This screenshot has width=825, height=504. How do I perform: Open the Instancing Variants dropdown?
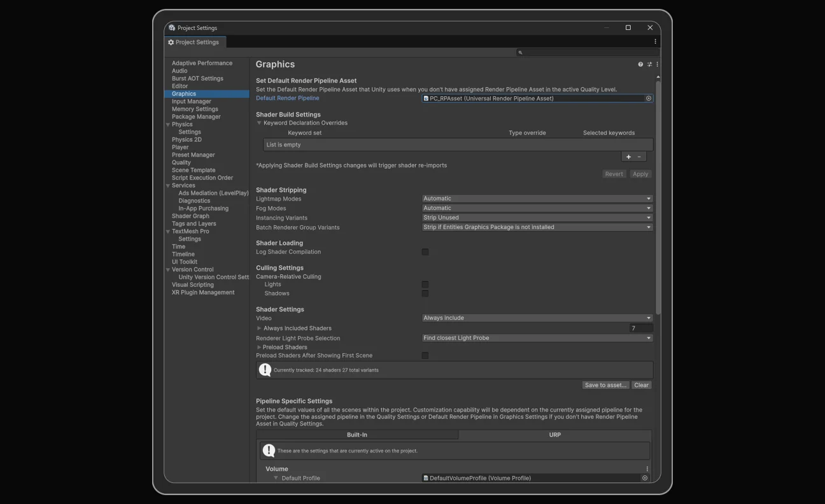(537, 218)
